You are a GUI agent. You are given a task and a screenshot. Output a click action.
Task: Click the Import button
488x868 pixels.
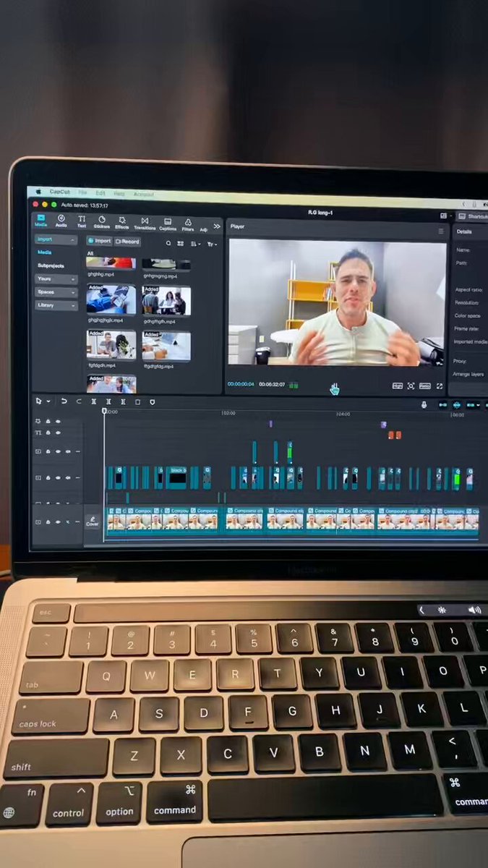coord(99,241)
